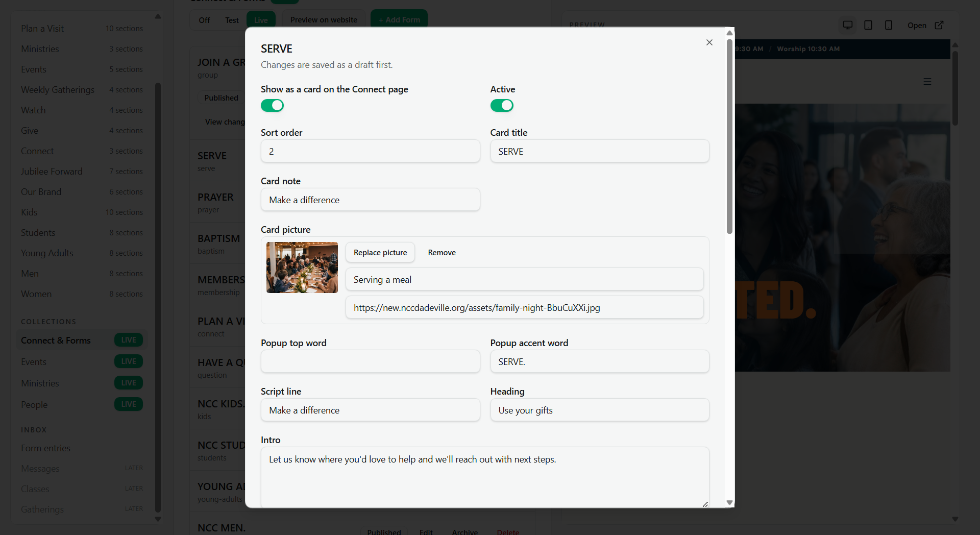Click Preview on website button
This screenshot has height=535, width=980.
[324, 20]
